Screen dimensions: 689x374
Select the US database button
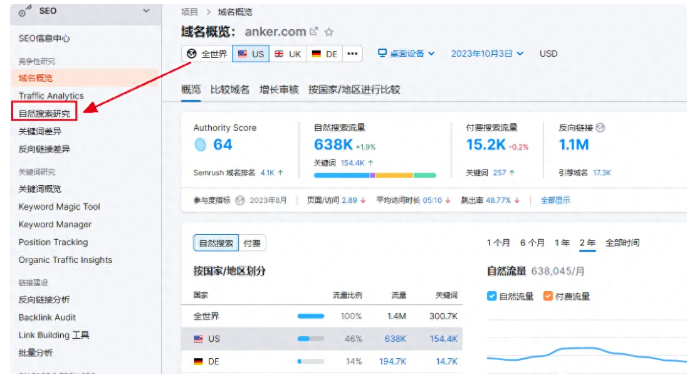[251, 54]
